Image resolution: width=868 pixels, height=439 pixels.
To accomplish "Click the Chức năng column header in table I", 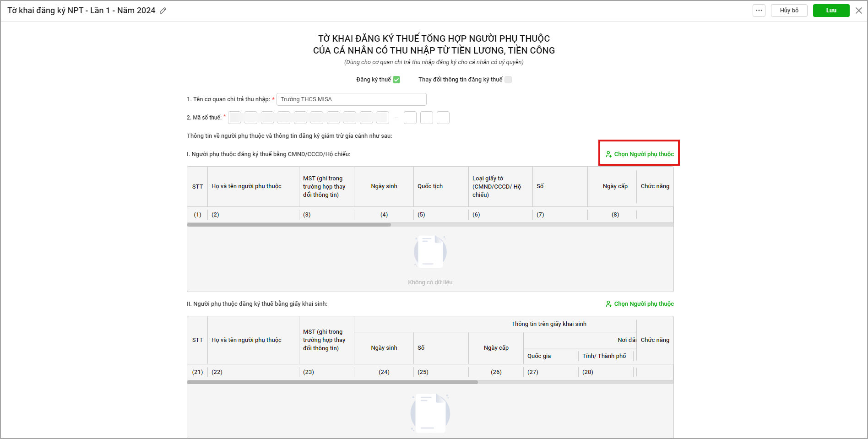I will coord(655,186).
